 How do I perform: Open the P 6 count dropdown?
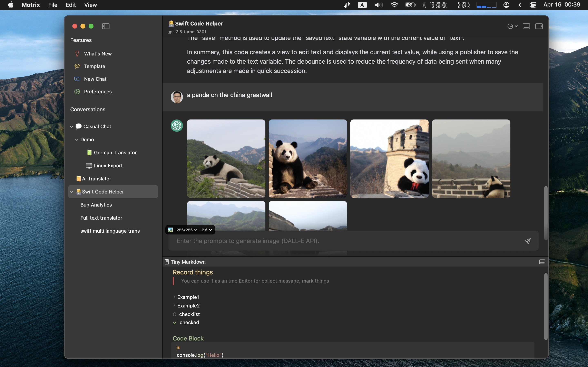pos(207,230)
